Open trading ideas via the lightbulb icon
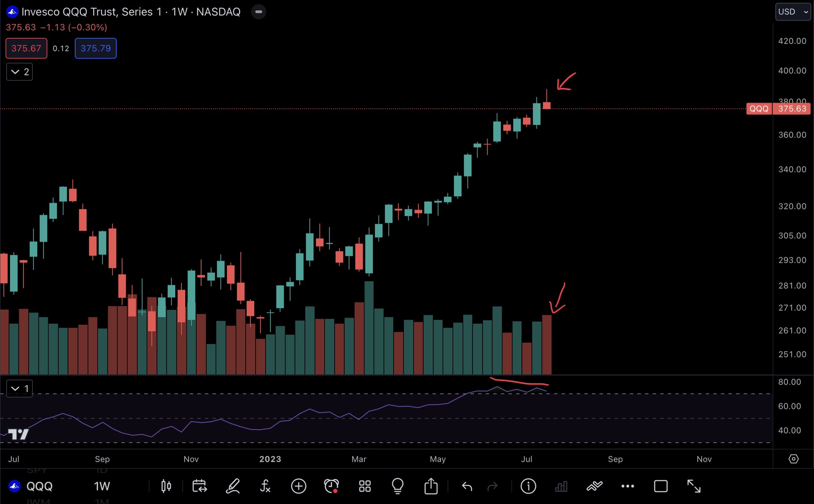 397,486
